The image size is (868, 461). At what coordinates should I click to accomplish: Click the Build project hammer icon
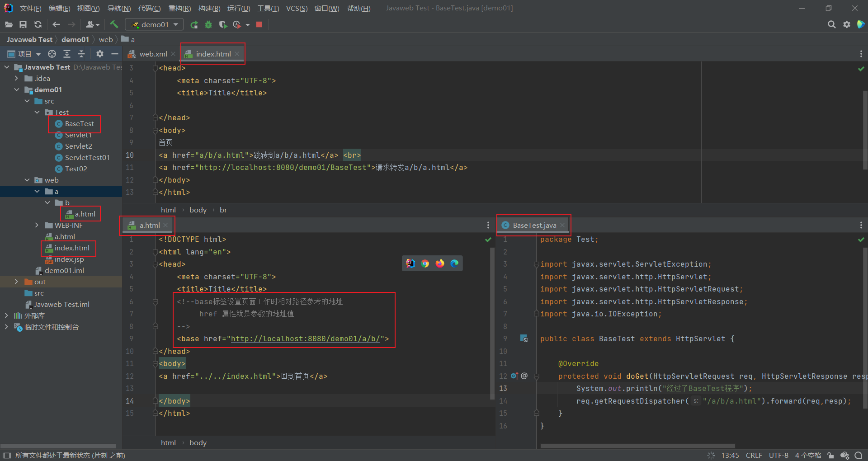click(x=114, y=24)
